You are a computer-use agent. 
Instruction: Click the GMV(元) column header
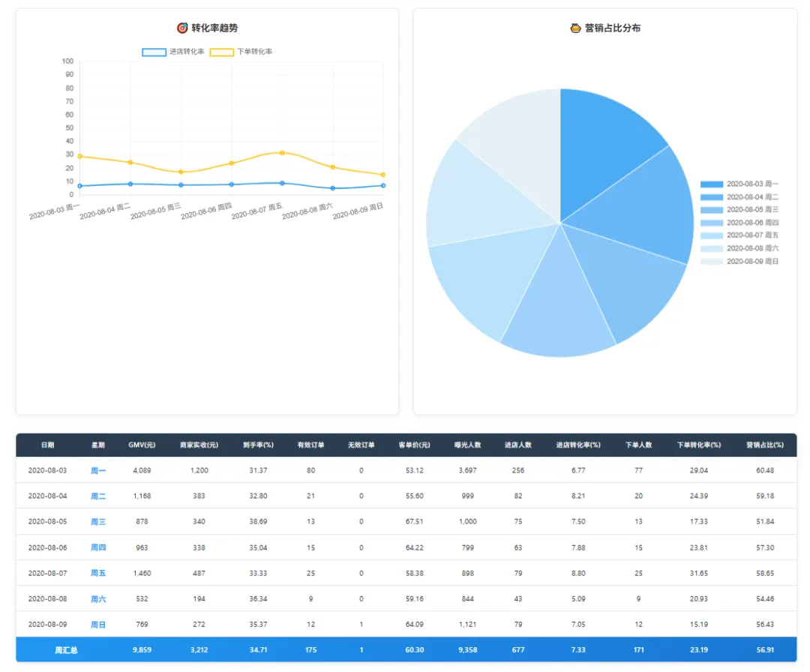click(142, 445)
